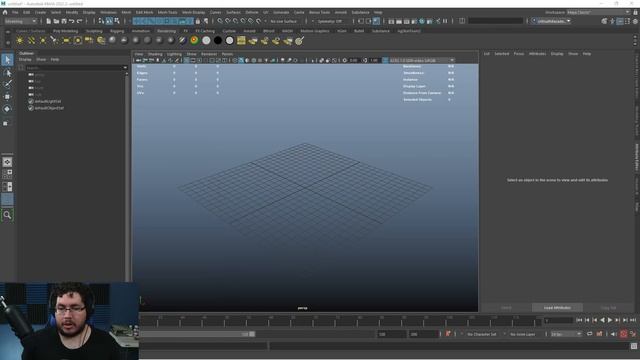The height and width of the screenshot is (360, 640).
Task: Toggle the color management icon in viewport toolbar
Action: 385,60
